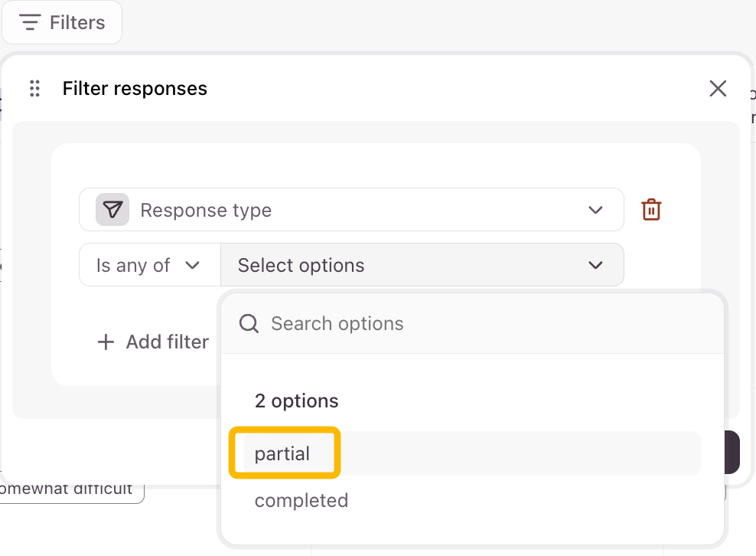Viewport: 756px width, 556px height.
Task: Grab the six-dot drag handle icon
Action: 34,89
